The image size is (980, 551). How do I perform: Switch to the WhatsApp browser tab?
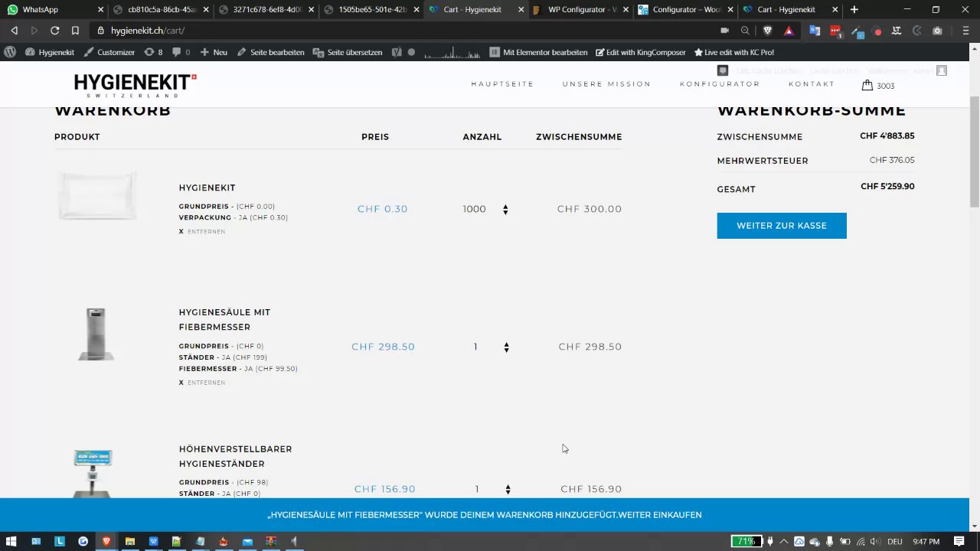[x=52, y=10]
